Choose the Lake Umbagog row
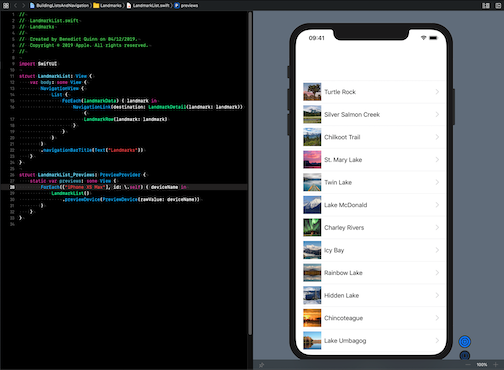Screen dimensions: 504x370 [371, 341]
